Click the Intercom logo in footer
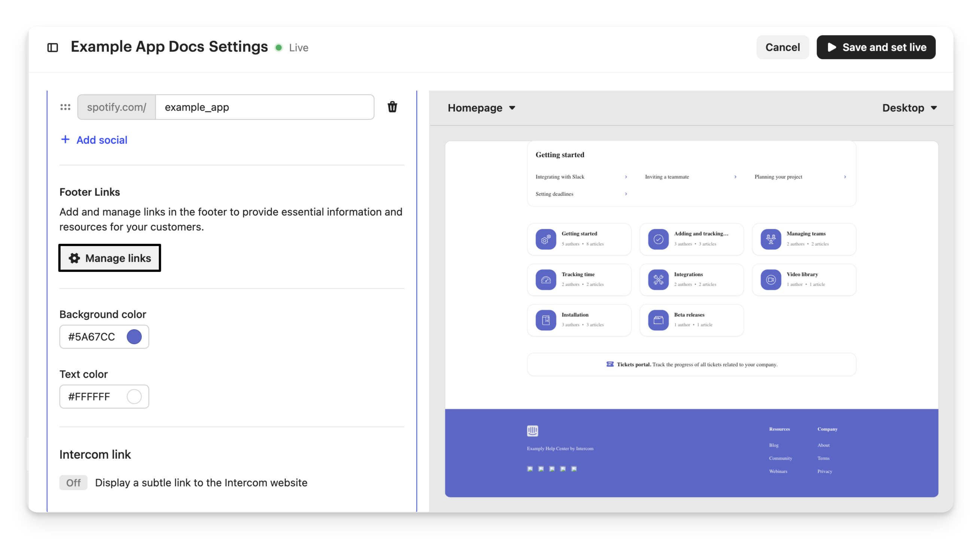Viewport: 980px width, 539px height. 532,431
